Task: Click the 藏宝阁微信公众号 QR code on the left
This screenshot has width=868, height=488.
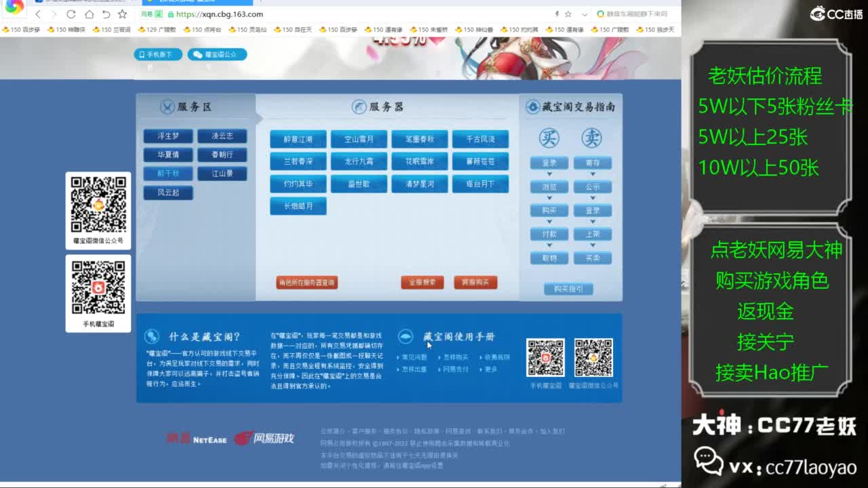Action: point(98,205)
